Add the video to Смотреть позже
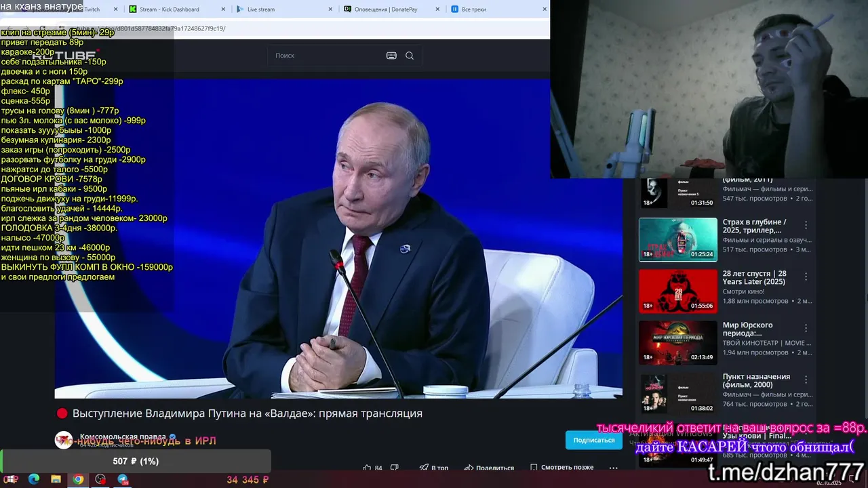The height and width of the screenshot is (488, 868). coord(562,468)
